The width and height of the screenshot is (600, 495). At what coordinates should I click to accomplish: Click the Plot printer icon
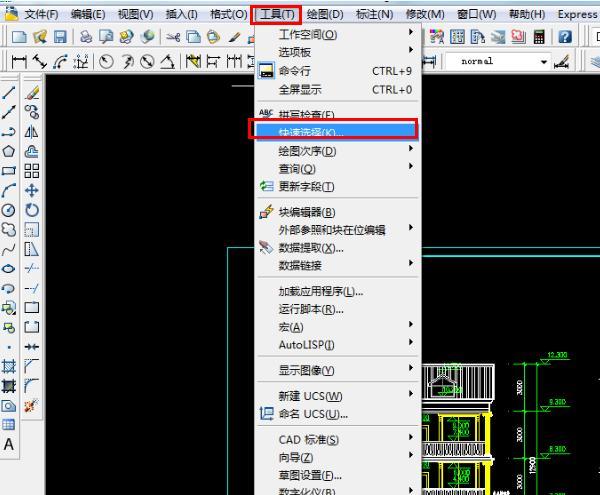86,37
